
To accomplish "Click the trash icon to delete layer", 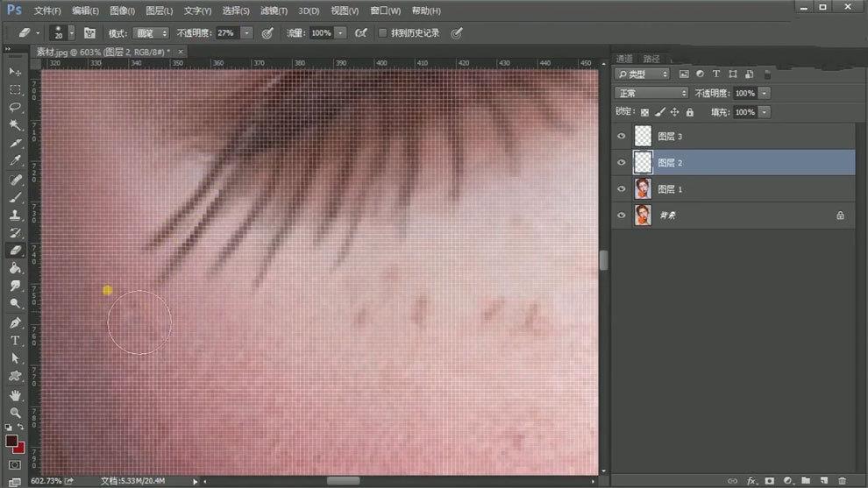I will pos(842,481).
